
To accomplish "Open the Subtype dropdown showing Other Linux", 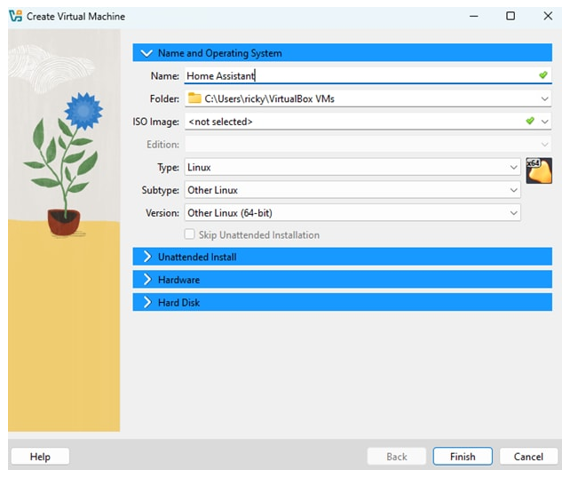I will 352,190.
